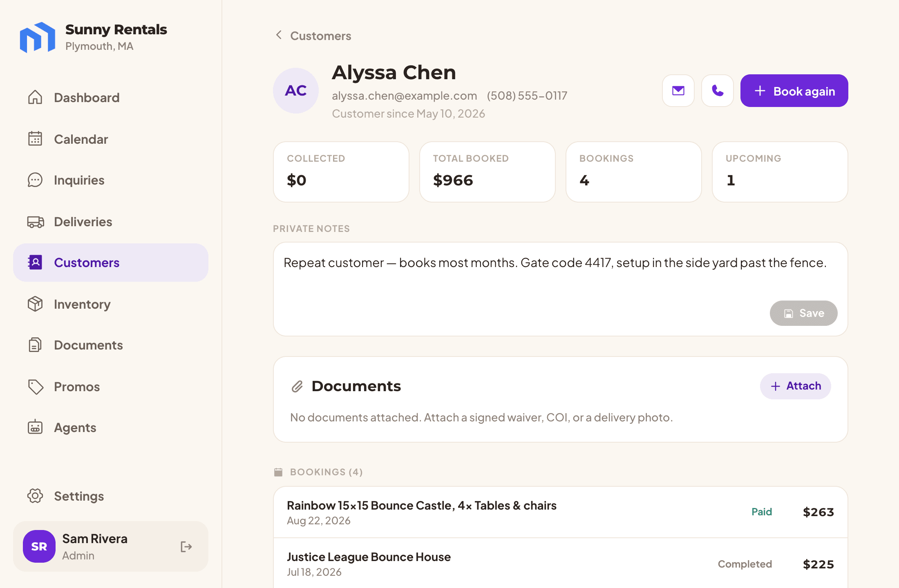Click the Book again button

(794, 91)
